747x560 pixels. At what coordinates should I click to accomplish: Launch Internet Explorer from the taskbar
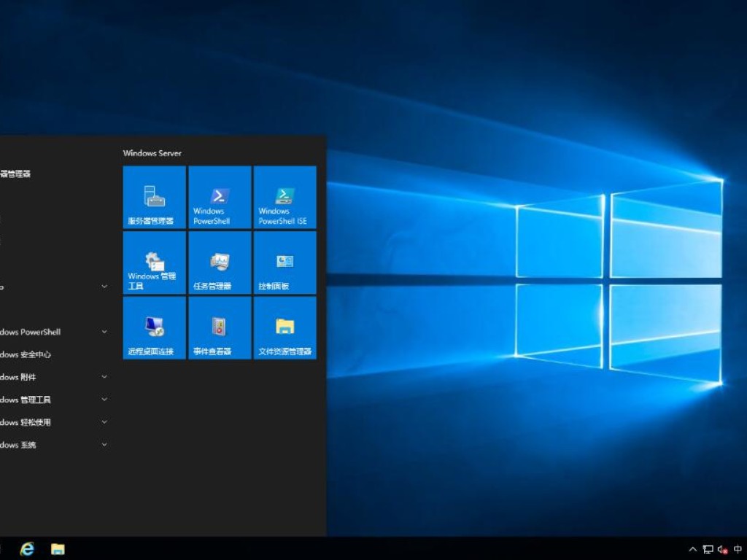coord(26,548)
